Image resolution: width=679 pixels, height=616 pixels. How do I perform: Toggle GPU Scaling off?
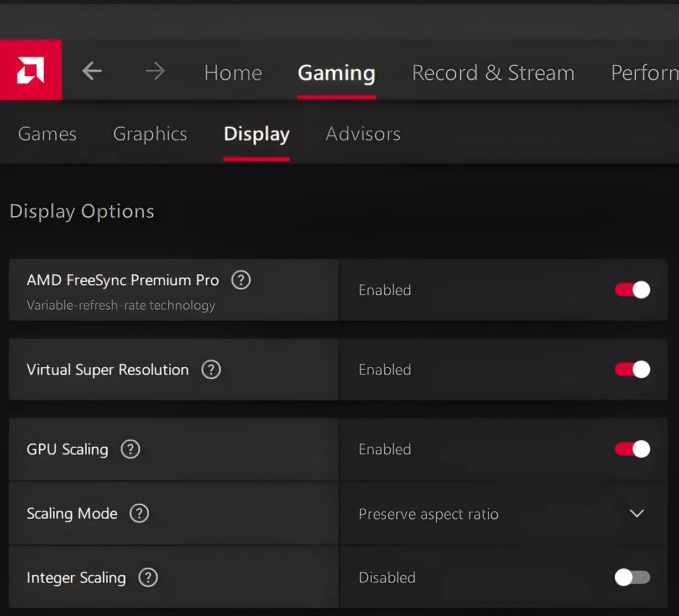pyautogui.click(x=633, y=449)
